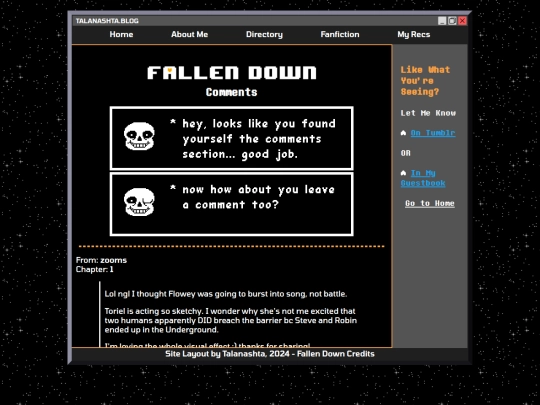Screen dimensions: 540x405
Task: Click the 'Like What You're Seeing?' sidebar heading
Action: (x=425, y=81)
